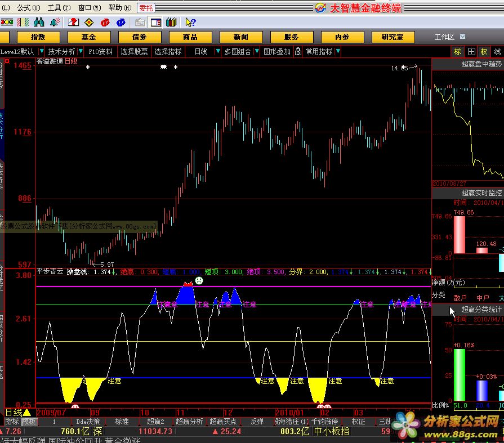The height and width of the screenshot is (443, 504).
Task: Click the 中小板指 status bar entry
Action: click(331, 431)
